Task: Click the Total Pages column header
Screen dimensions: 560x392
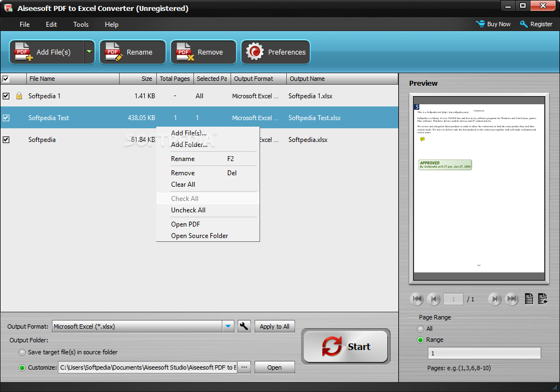Action: click(175, 79)
